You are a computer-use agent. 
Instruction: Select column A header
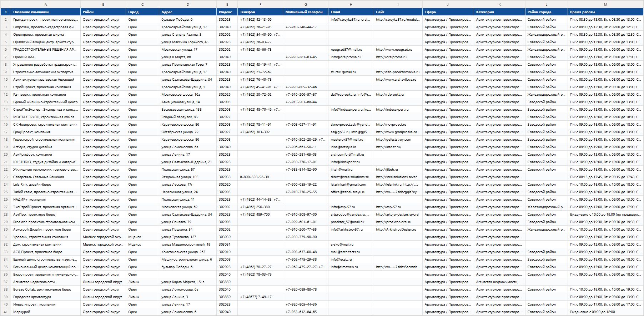click(x=46, y=4)
